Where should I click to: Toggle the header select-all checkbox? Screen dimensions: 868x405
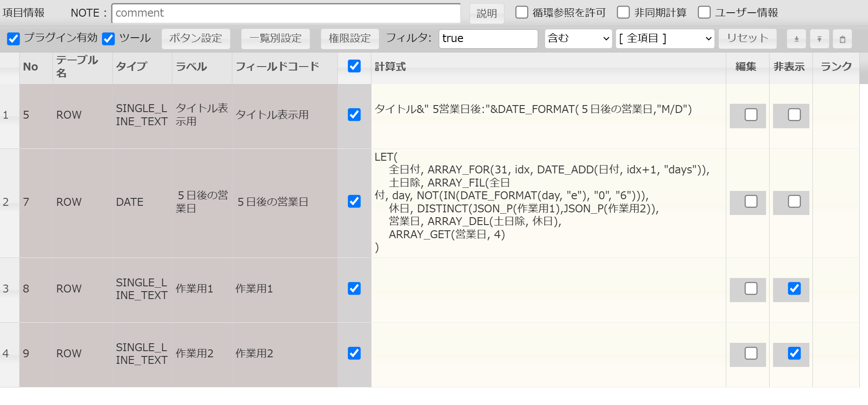coord(354,66)
